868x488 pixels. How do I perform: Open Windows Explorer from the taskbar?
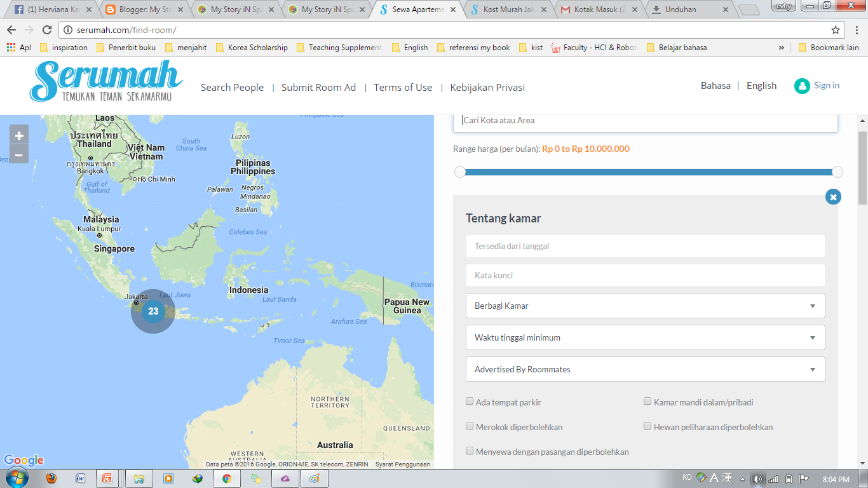139,478
